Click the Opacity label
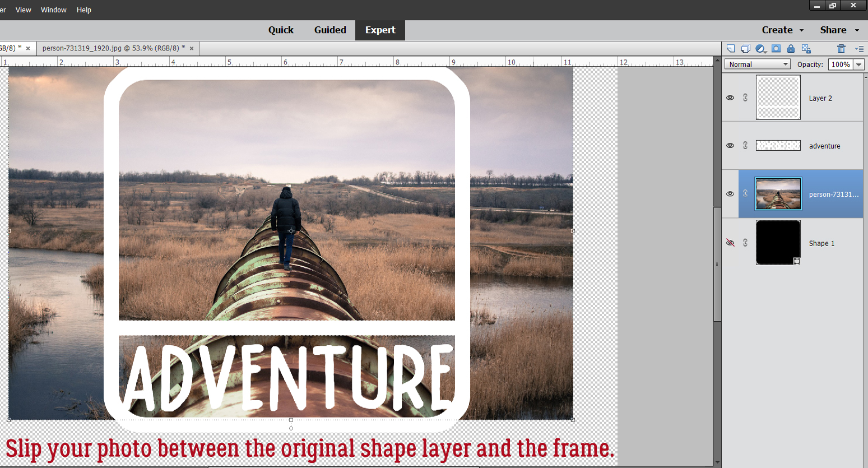This screenshot has width=868, height=468. click(x=810, y=64)
